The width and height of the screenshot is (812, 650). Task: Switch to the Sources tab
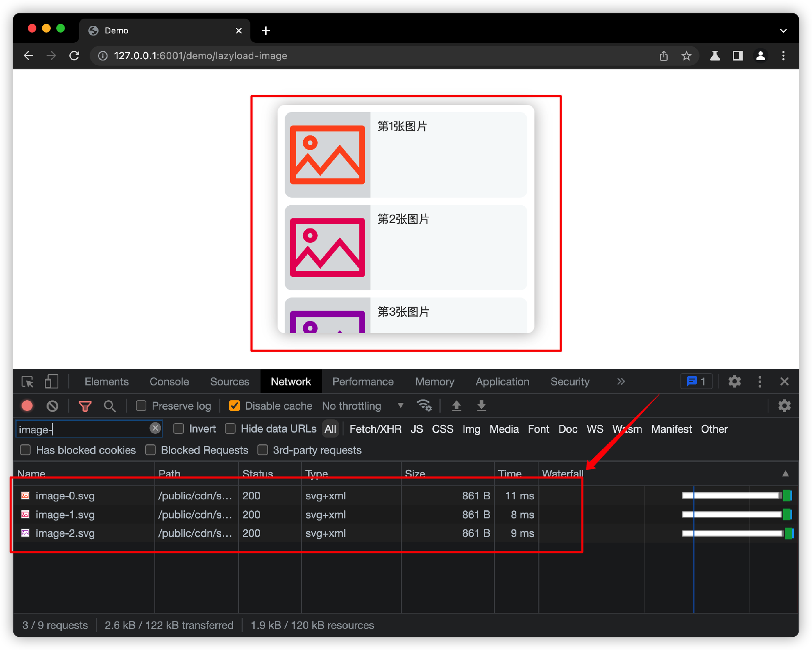[230, 382]
